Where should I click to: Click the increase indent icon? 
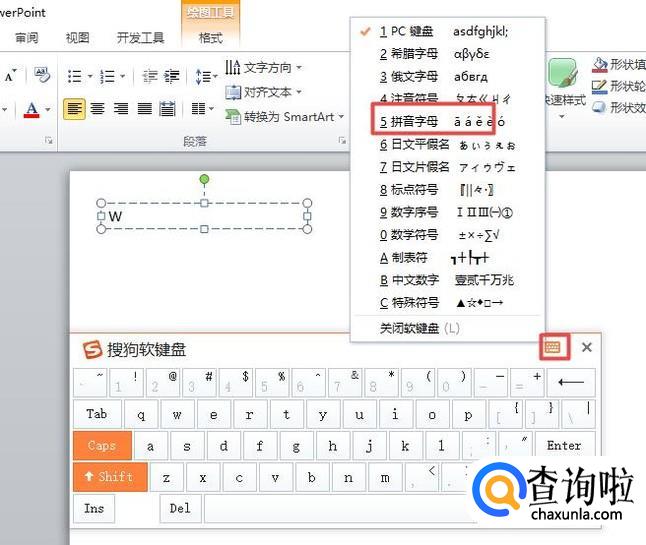point(172,76)
